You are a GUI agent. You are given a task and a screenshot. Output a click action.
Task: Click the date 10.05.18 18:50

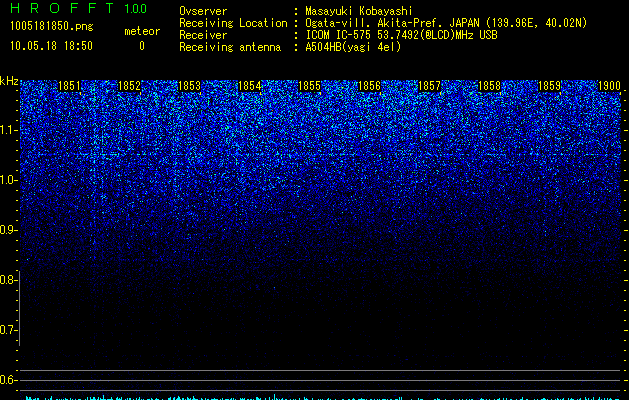51,46
